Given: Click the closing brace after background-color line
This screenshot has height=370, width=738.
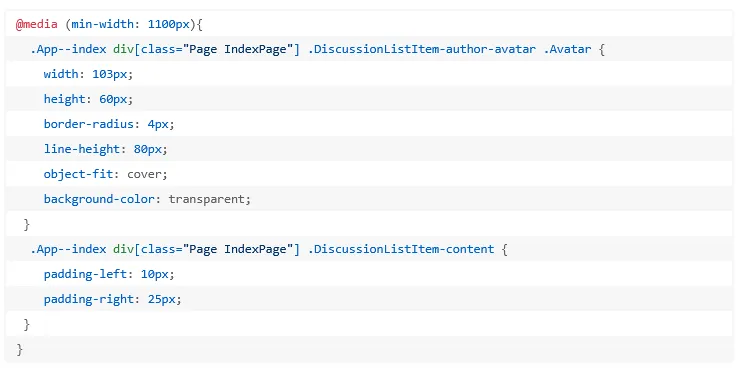Looking at the screenshot, I should [26, 225].
